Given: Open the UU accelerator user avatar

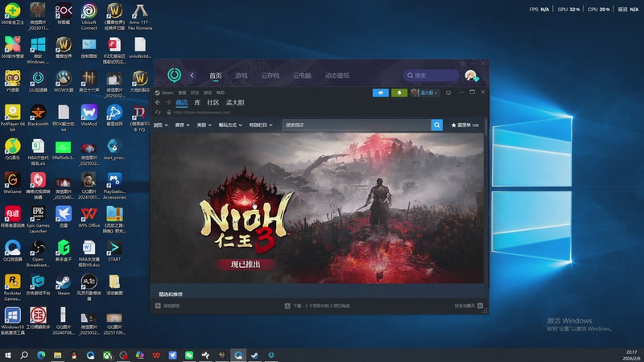Looking at the screenshot, I should pos(471,76).
